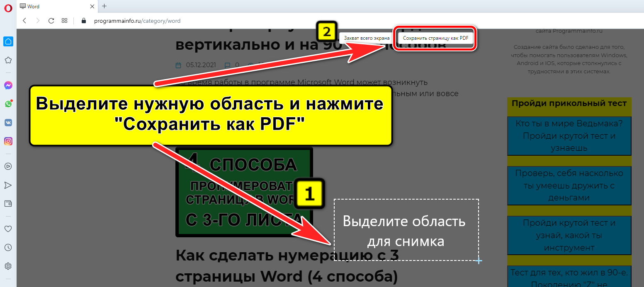Screen dimensions: 644x287
Task: Open Messenger in the sidebar
Action: click(x=8, y=85)
